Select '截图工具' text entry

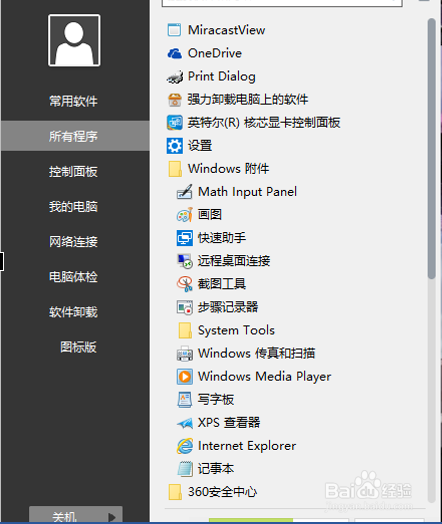(222, 284)
